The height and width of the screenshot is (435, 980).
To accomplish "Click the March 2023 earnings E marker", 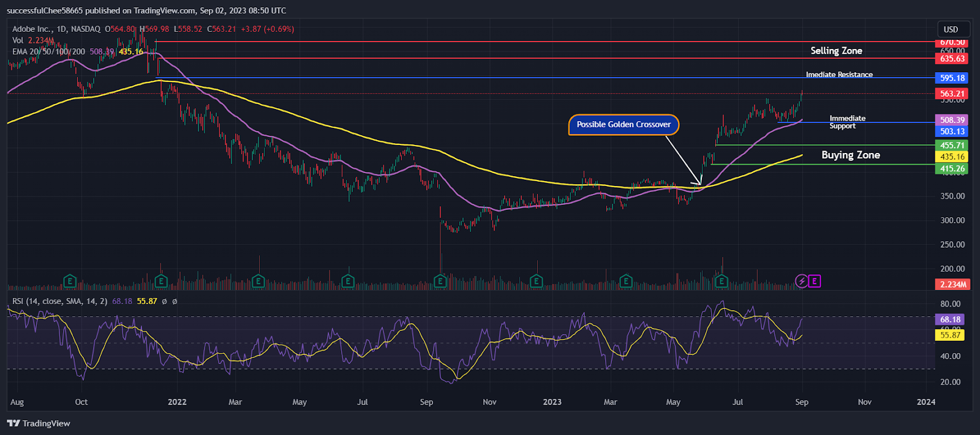I will (x=625, y=281).
